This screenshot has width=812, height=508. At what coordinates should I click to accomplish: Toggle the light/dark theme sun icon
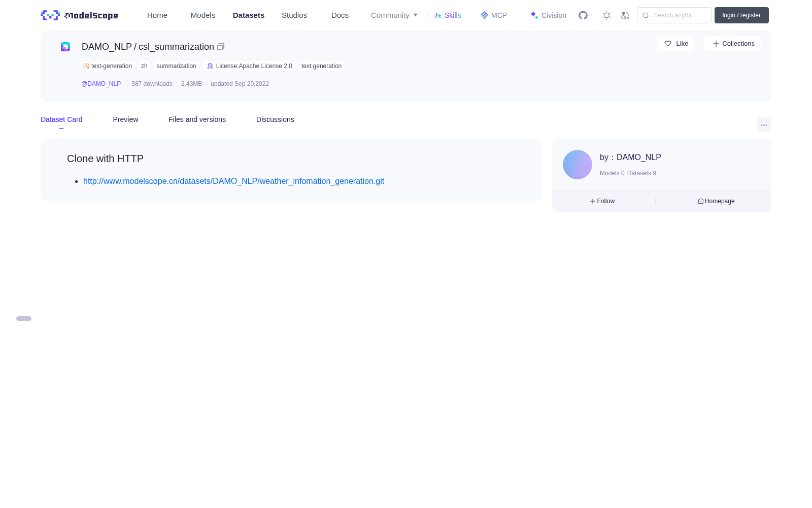pos(606,15)
